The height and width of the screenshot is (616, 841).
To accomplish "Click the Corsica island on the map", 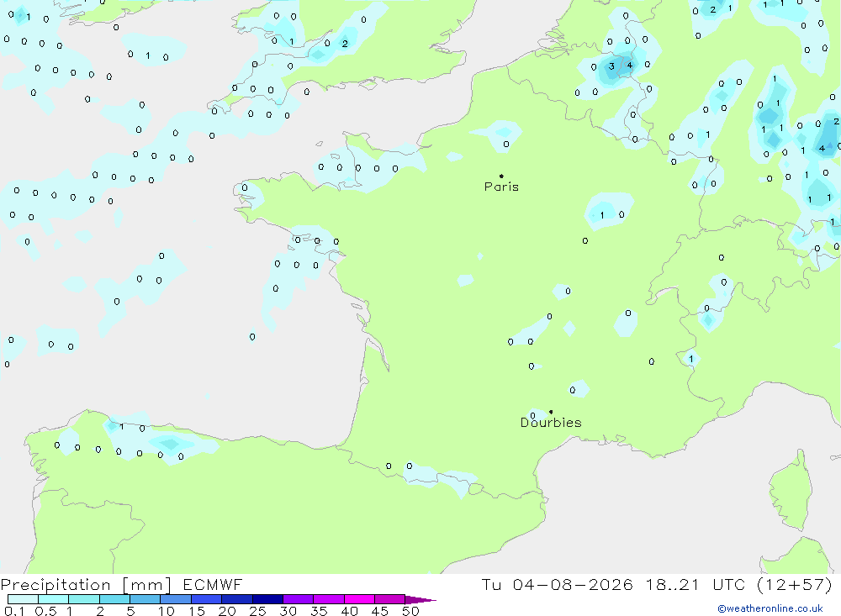I will click(x=790, y=491).
